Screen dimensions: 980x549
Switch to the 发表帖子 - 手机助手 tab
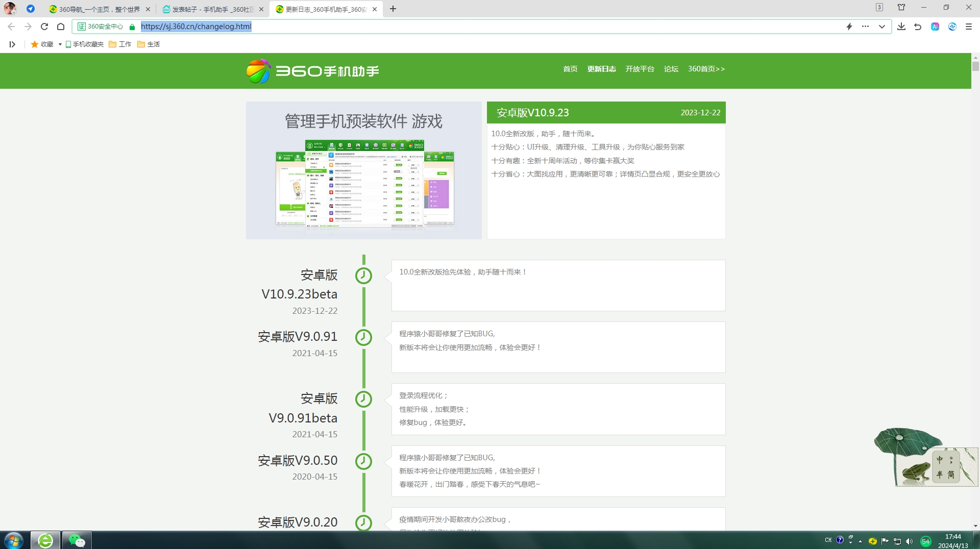click(213, 9)
